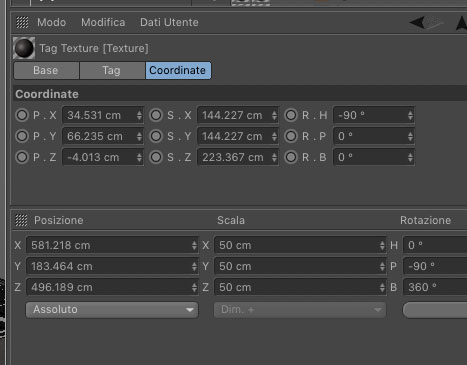Image resolution: width=467 pixels, height=365 pixels.
Task: Click the Scala Y stepper arrows
Action: click(x=382, y=266)
